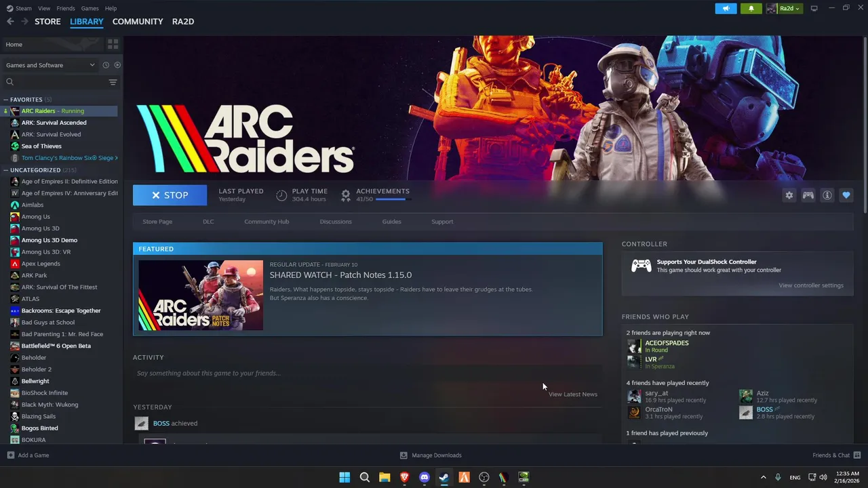Open File Explorer from the taskbar

click(384, 477)
